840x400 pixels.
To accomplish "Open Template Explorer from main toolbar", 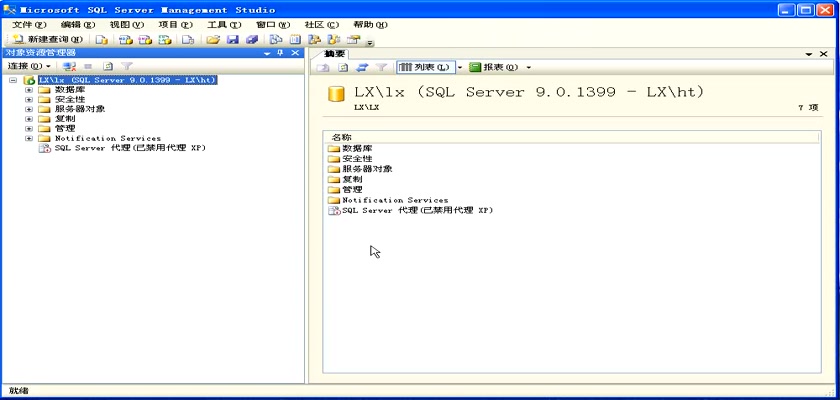I will click(x=334, y=40).
